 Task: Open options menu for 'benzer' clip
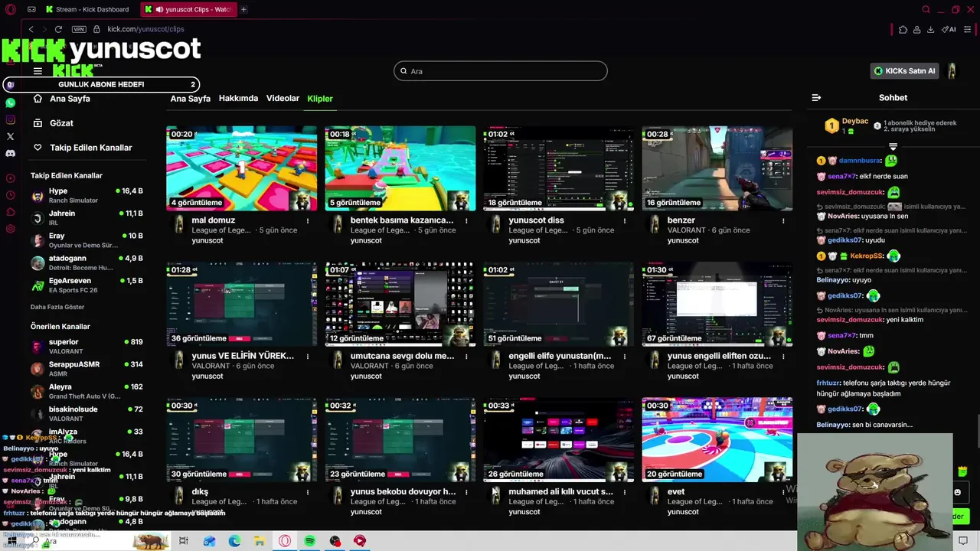(783, 220)
